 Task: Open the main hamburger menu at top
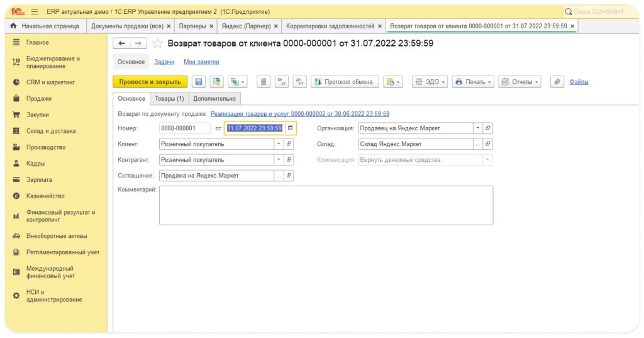click(34, 11)
